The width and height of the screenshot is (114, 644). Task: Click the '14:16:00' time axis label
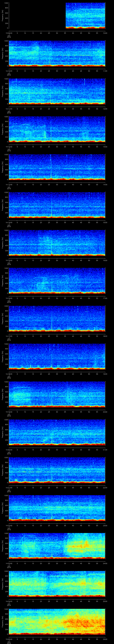9,298
